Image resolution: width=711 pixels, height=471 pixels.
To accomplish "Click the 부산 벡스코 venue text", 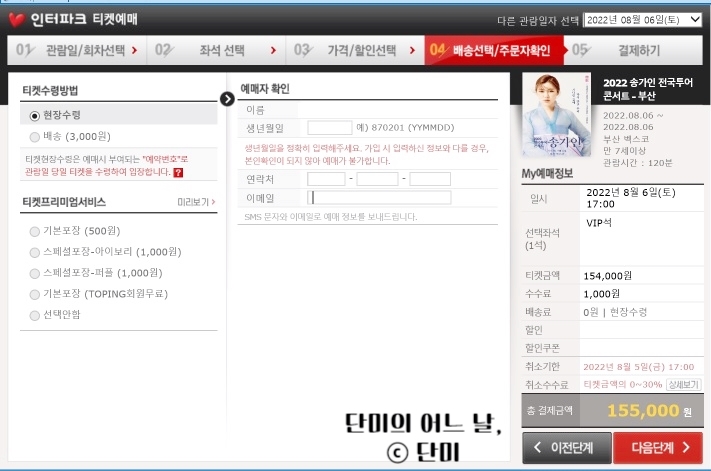I will 626,139.
